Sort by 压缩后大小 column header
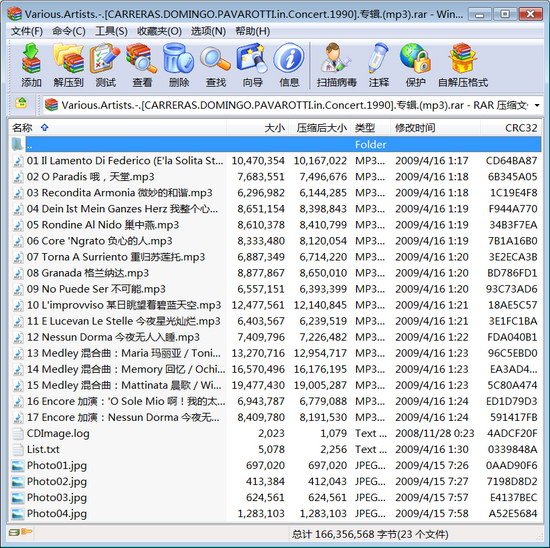The width and height of the screenshot is (550, 548). tap(319, 128)
